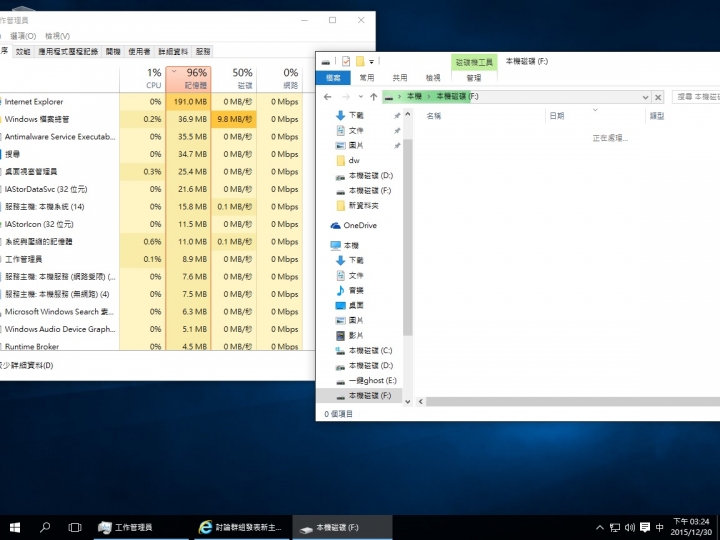720x540 pixels.
Task: Click 本機 in address breadcrumb
Action: (x=414, y=96)
